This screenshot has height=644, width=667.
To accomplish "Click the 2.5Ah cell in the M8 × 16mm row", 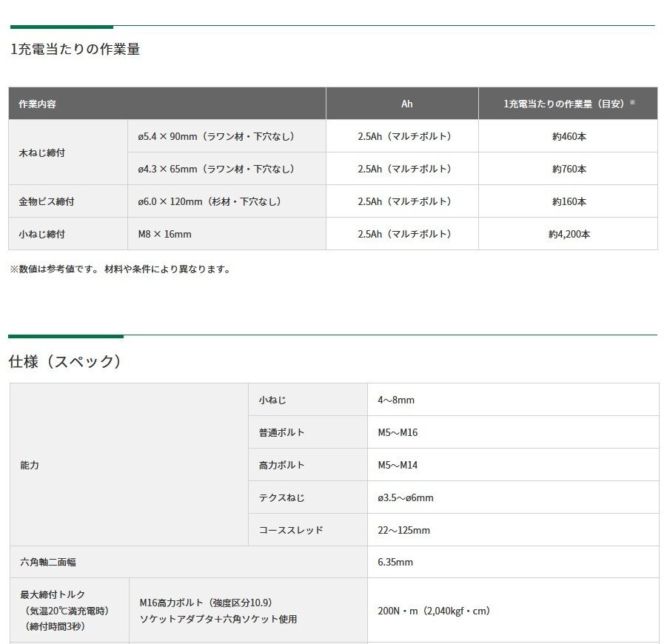I will pos(404,234).
